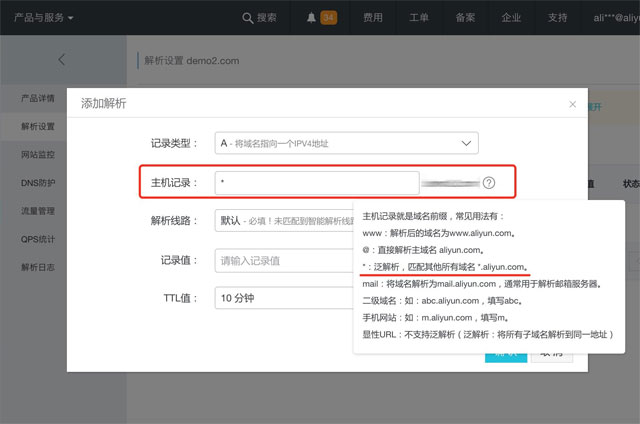This screenshot has height=424, width=640.
Task: Select 解析设置 in the sidebar
Action: tap(38, 127)
